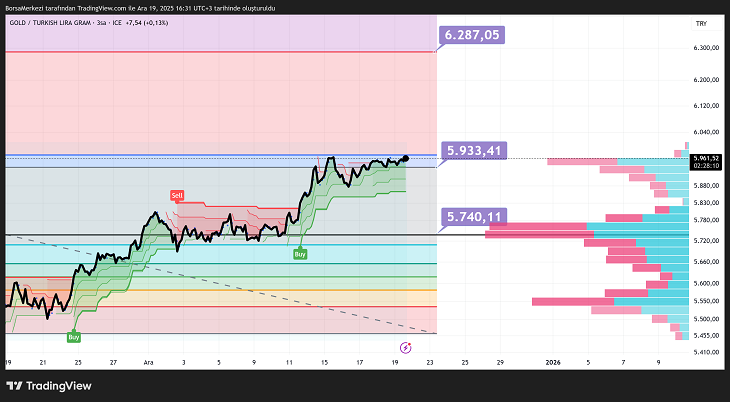Viewport: 730px width, 402px height.
Task: Select the 6.287,05 price callout label
Action: [x=470, y=35]
